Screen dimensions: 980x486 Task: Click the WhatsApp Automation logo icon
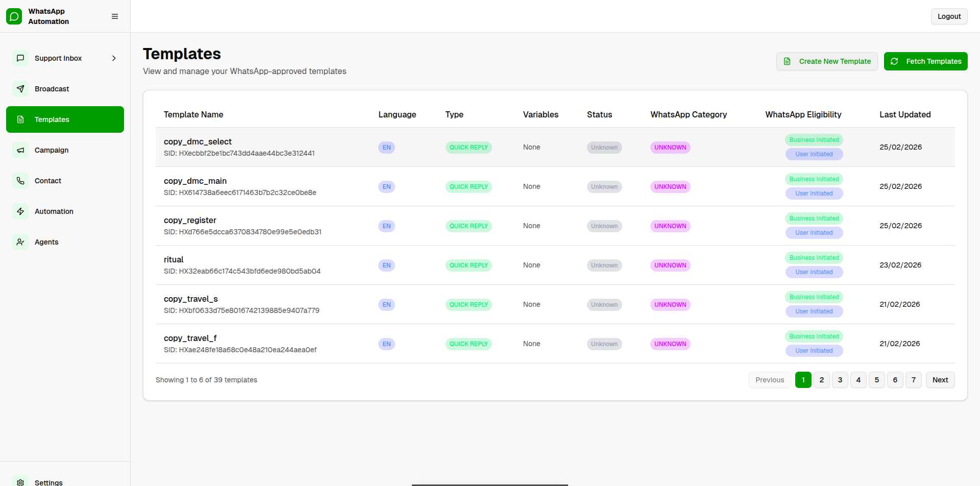pos(13,16)
